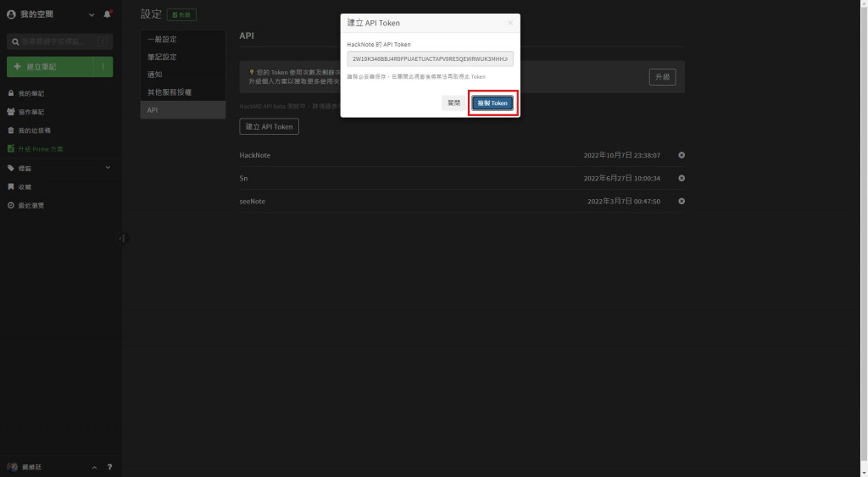Expand the 標籤 section chevron
868x477 pixels.
click(x=108, y=168)
